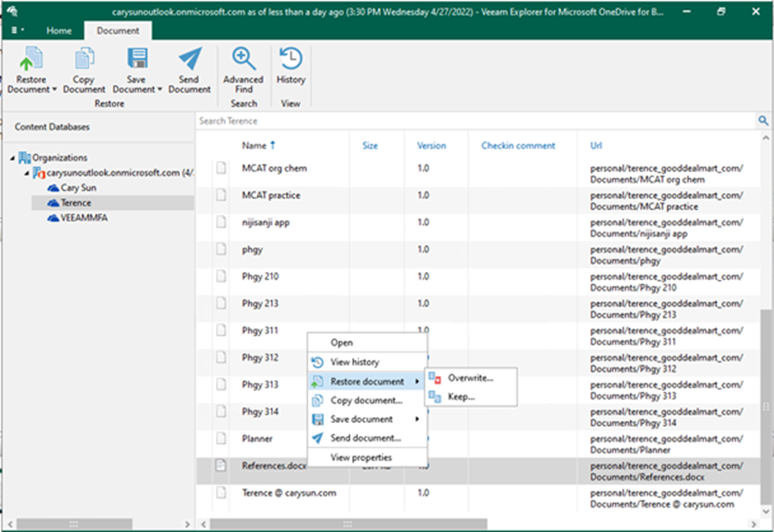Click file icon of MCAT org chem

[x=221, y=167]
